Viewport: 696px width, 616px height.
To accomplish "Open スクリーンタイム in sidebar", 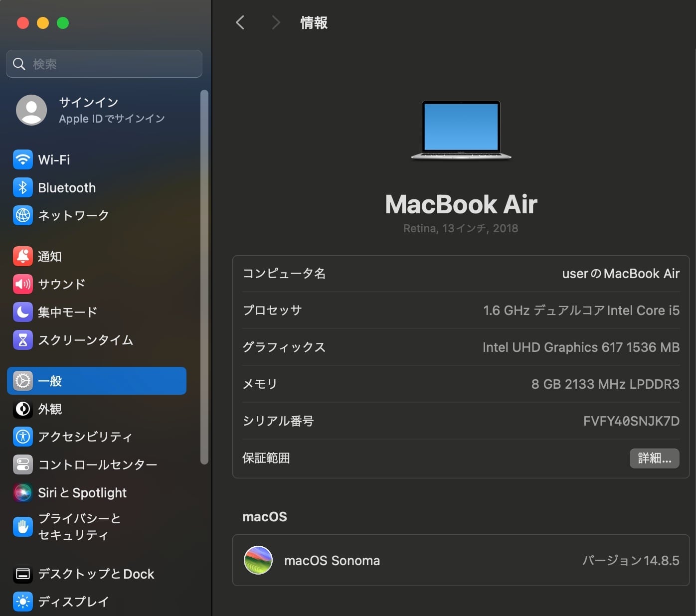I will pyautogui.click(x=97, y=340).
